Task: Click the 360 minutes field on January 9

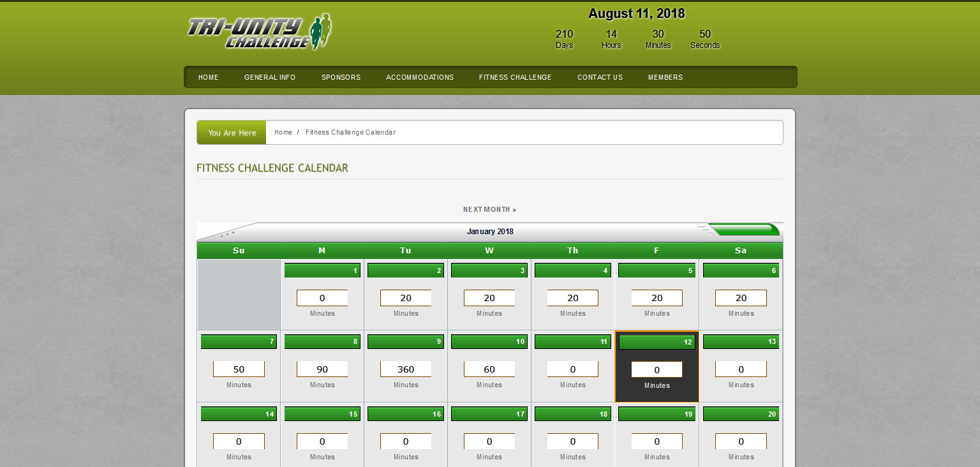Action: (406, 369)
